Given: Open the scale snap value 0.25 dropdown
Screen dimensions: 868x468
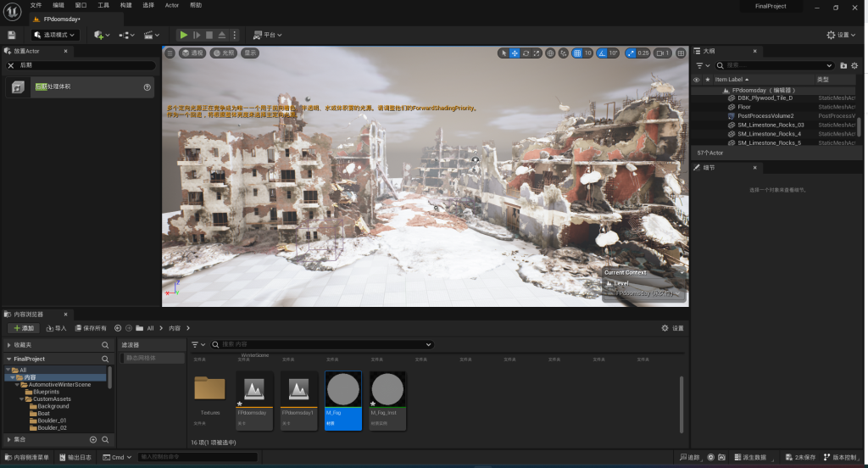Looking at the screenshot, I should point(643,53).
